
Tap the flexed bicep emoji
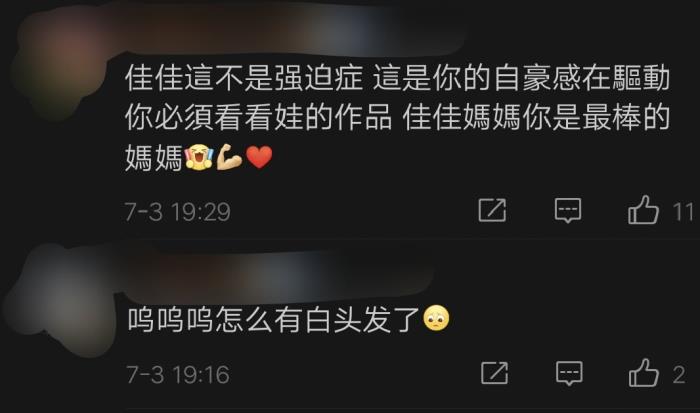(229, 157)
